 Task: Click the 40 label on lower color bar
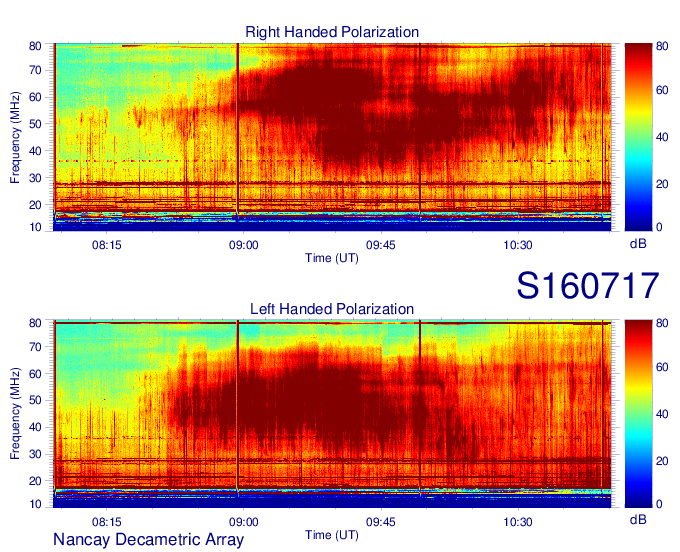(x=662, y=414)
